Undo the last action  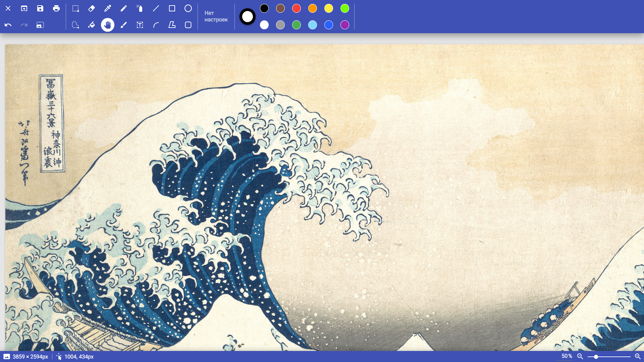(x=8, y=24)
